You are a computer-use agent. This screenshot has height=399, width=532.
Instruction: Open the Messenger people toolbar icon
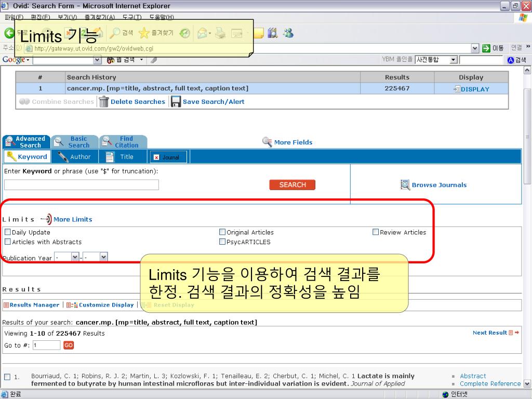click(288, 33)
